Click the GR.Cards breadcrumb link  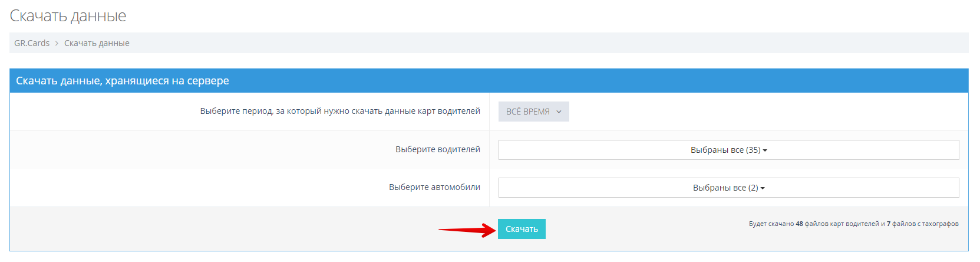coord(32,43)
